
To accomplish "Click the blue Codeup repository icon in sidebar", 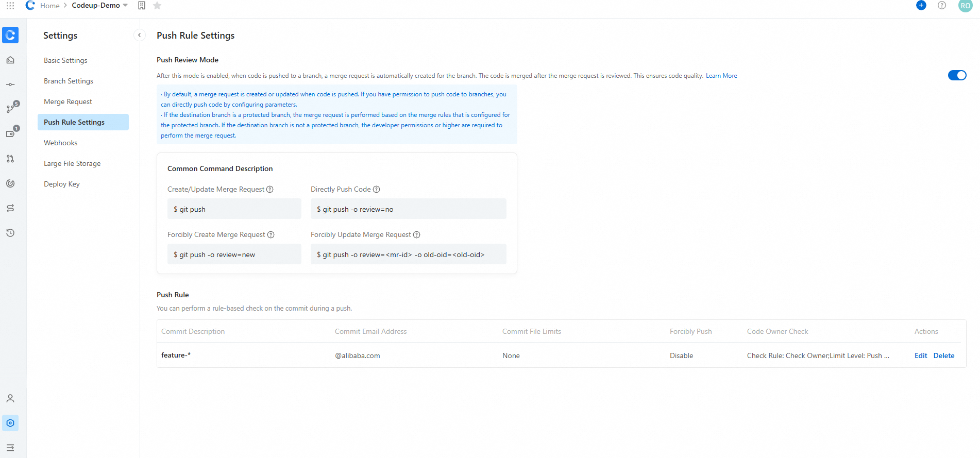I will click(10, 35).
